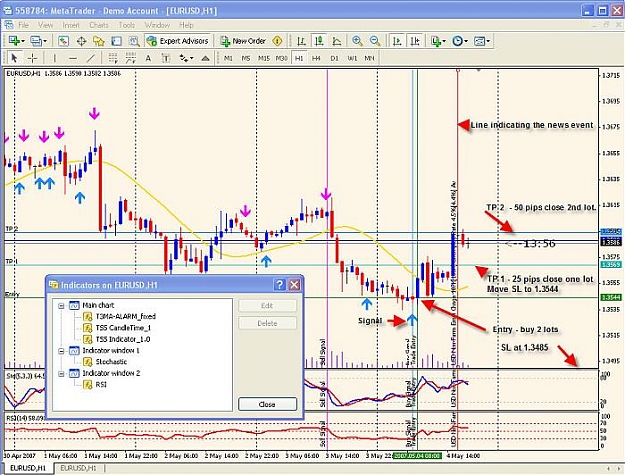Select the H1 timeframe button
This screenshot has height=475, width=625.
299,58
